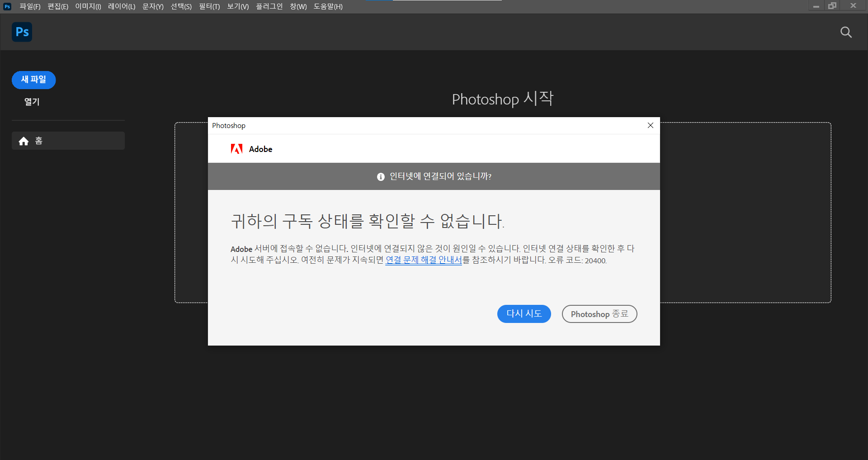This screenshot has height=460, width=868.
Task: Open the 도움말(H) menu
Action: [328, 6]
